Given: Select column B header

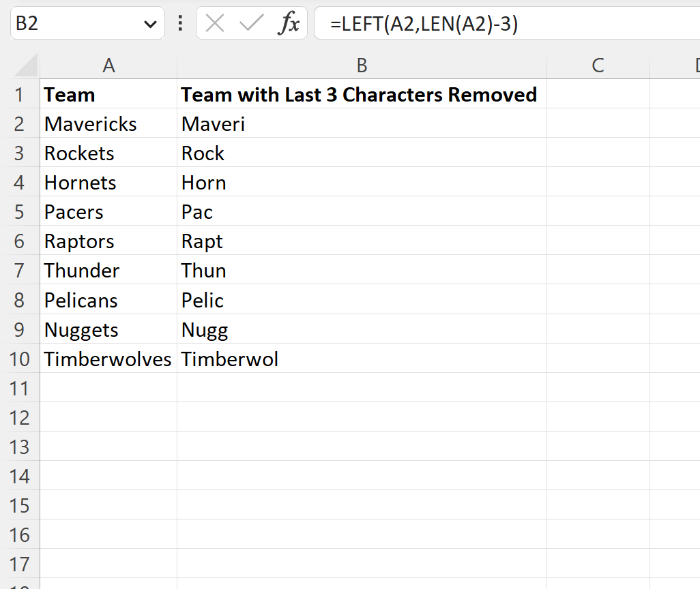Looking at the screenshot, I should (x=362, y=65).
